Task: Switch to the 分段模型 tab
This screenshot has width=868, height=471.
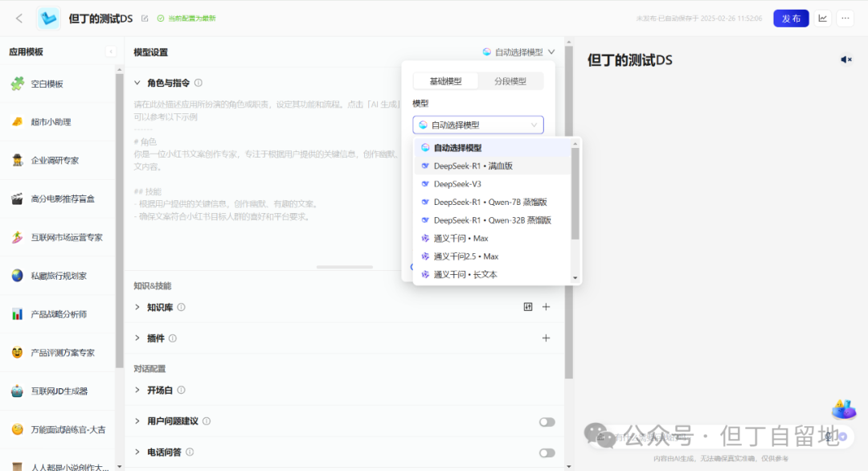Action: (x=510, y=81)
